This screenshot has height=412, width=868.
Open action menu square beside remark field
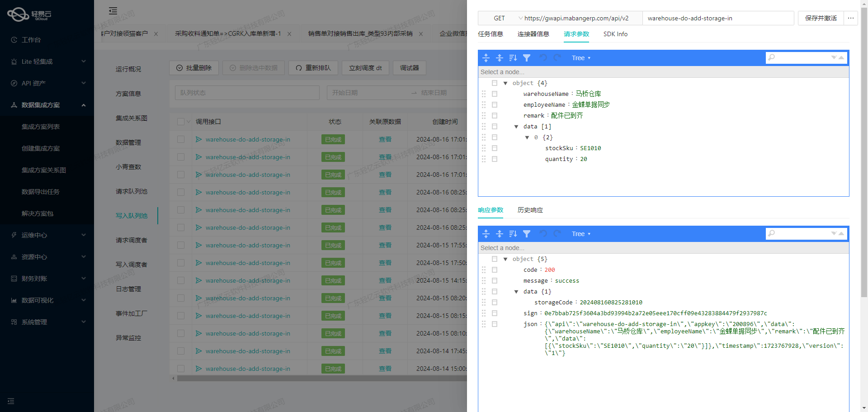pyautogui.click(x=495, y=116)
